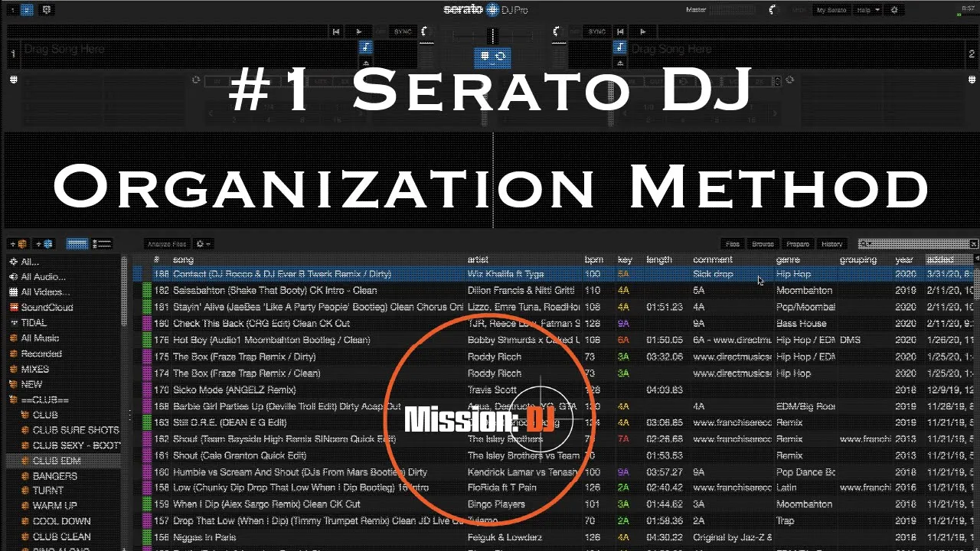This screenshot has height=551, width=980.
Task: Open the Serato setup gear icon at top right
Action: (895, 10)
